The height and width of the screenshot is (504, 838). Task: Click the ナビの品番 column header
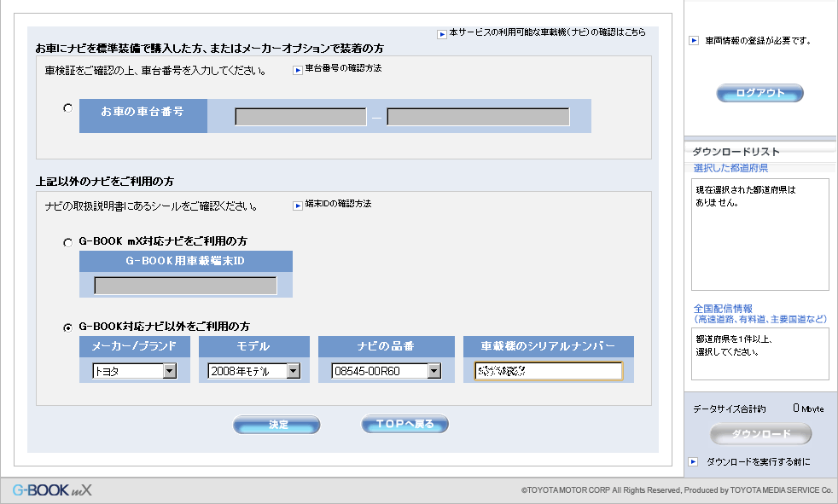(x=387, y=346)
